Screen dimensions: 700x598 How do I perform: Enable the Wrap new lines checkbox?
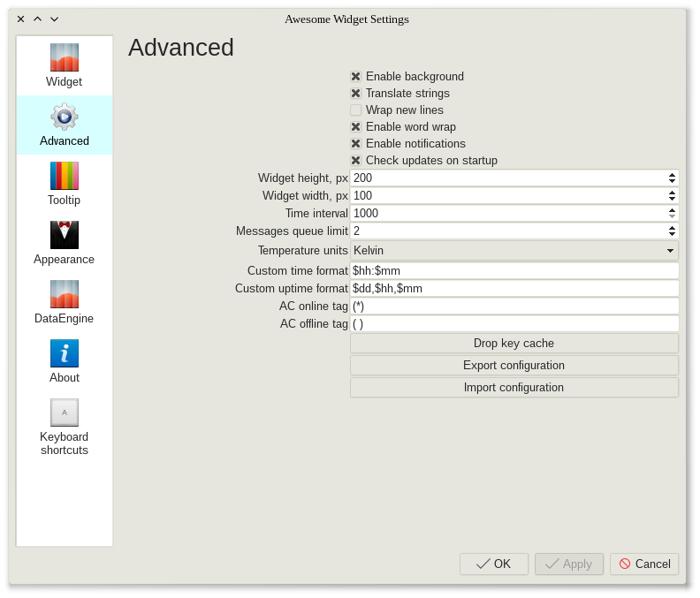pos(356,110)
